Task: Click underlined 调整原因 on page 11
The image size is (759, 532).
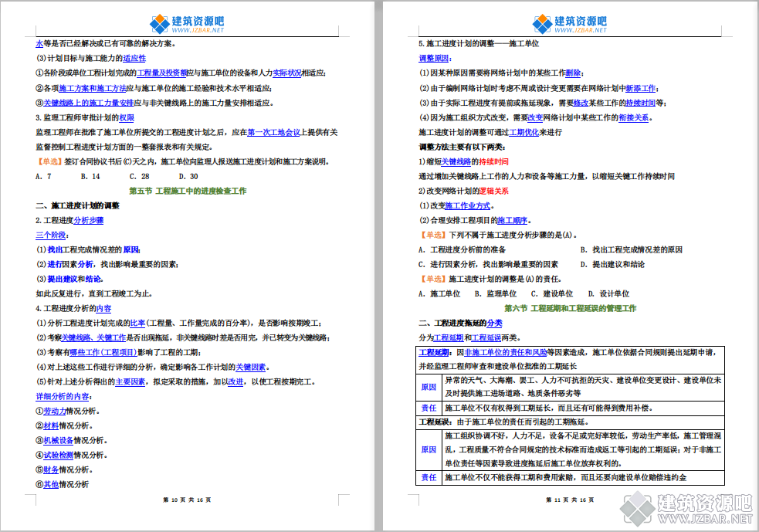Action: tap(434, 59)
